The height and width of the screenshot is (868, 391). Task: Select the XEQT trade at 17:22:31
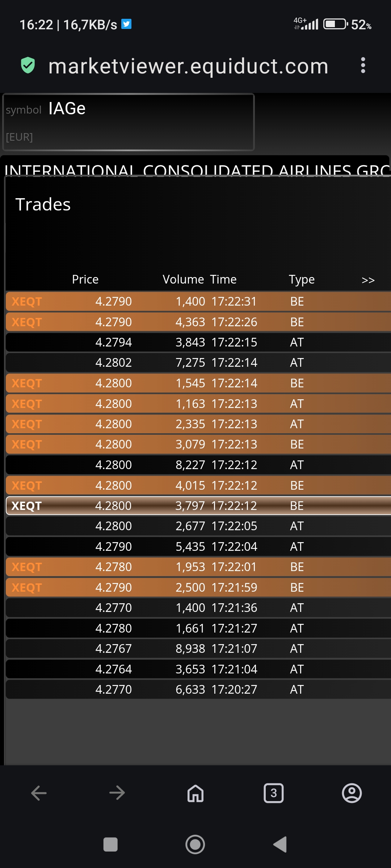click(198, 301)
